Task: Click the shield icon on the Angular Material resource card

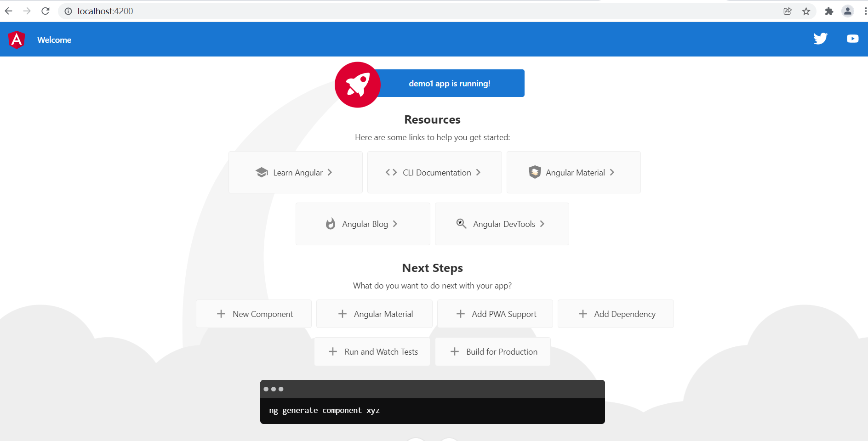Action: [x=535, y=172]
